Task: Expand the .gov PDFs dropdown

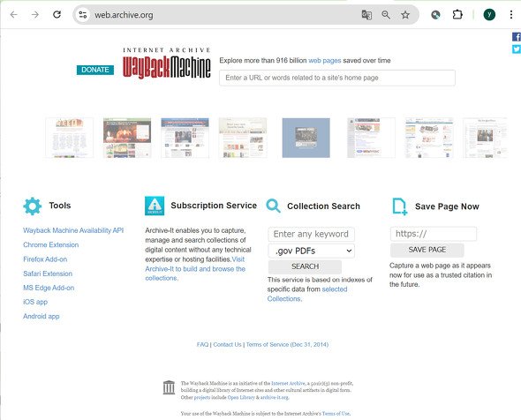Action: point(312,251)
